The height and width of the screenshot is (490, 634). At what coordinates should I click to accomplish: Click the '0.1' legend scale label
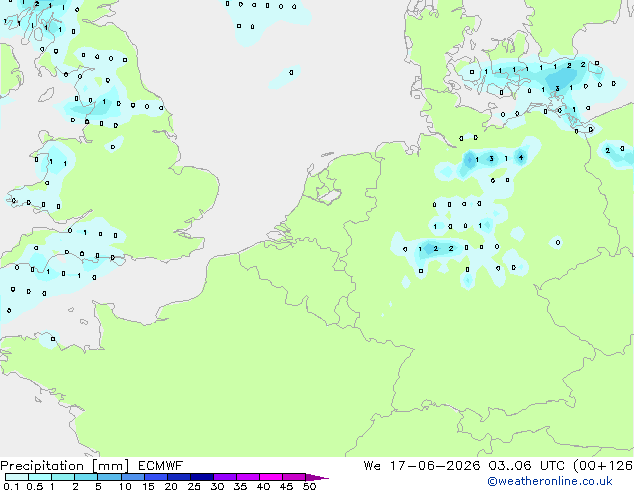[x=11, y=486]
